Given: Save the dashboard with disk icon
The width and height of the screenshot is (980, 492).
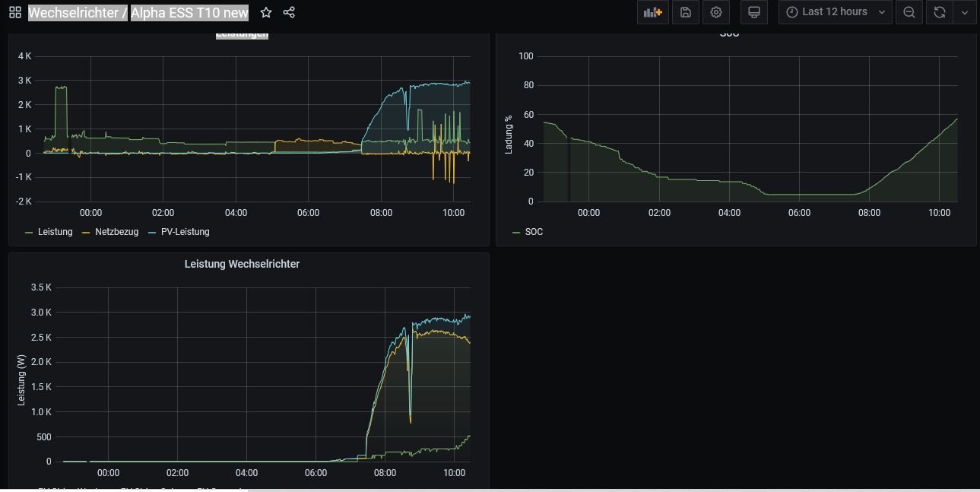Looking at the screenshot, I should click(x=685, y=12).
